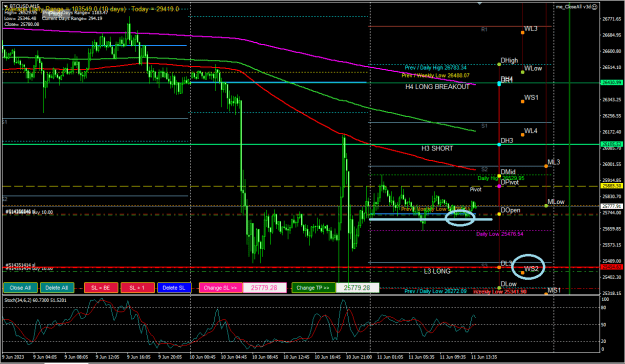Click the magenta Daily Low 25476.54 label
625x364 pixels.
click(500, 234)
